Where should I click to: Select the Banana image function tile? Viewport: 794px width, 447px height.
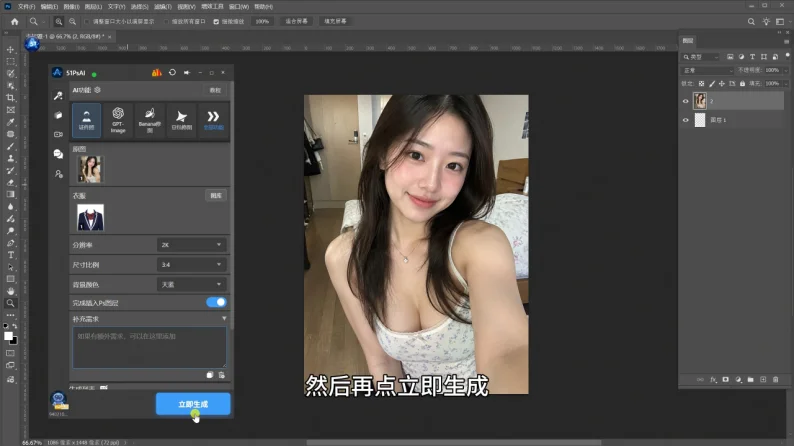coord(149,120)
